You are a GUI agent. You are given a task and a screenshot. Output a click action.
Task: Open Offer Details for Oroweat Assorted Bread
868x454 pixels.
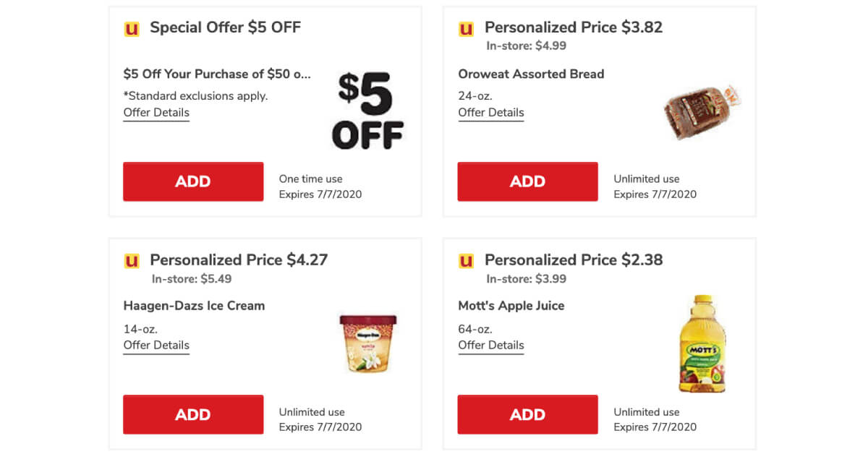[x=491, y=113]
